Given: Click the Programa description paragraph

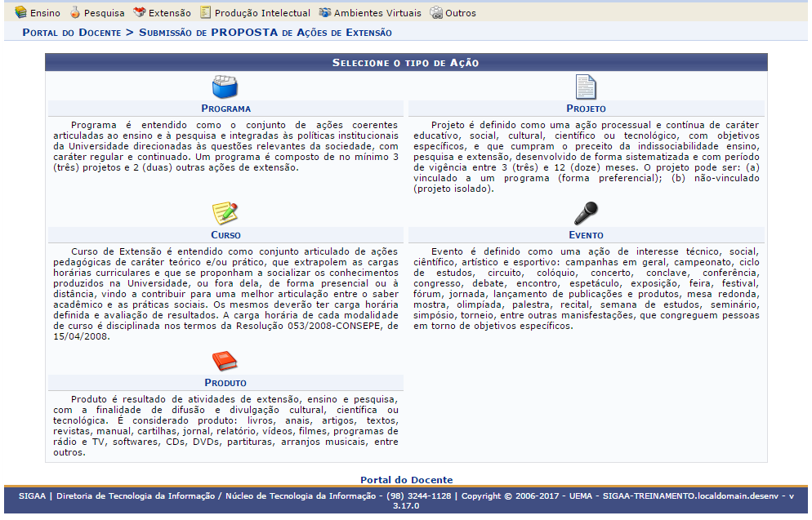Looking at the screenshot, I should click(x=225, y=146).
